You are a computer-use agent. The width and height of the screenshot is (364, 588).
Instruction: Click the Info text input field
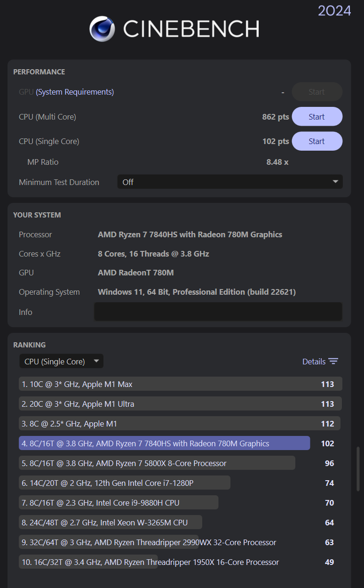(x=218, y=312)
